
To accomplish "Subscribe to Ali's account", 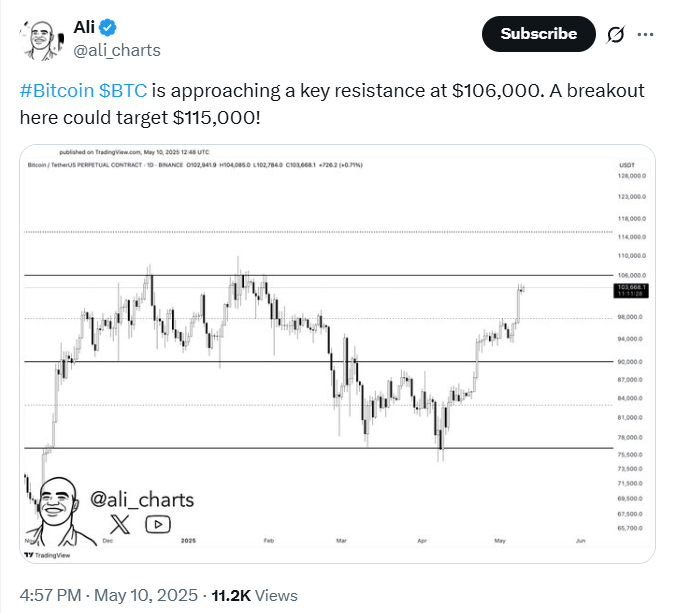I will coord(539,34).
